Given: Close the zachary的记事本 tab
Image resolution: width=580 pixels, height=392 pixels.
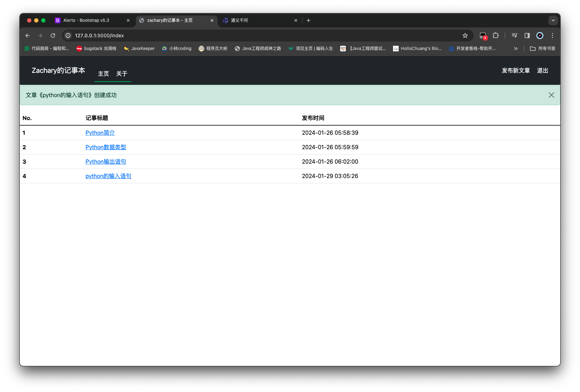Looking at the screenshot, I should point(212,20).
